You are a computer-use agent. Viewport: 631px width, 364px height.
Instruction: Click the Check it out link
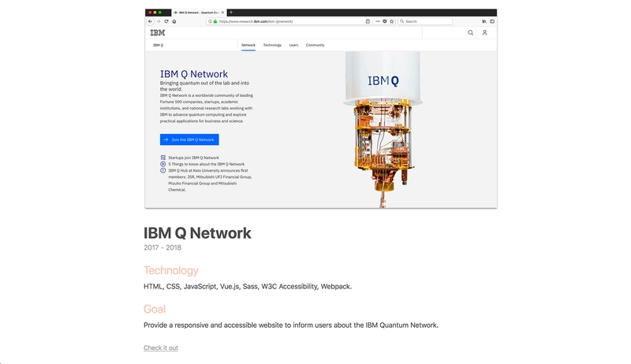[161, 348]
